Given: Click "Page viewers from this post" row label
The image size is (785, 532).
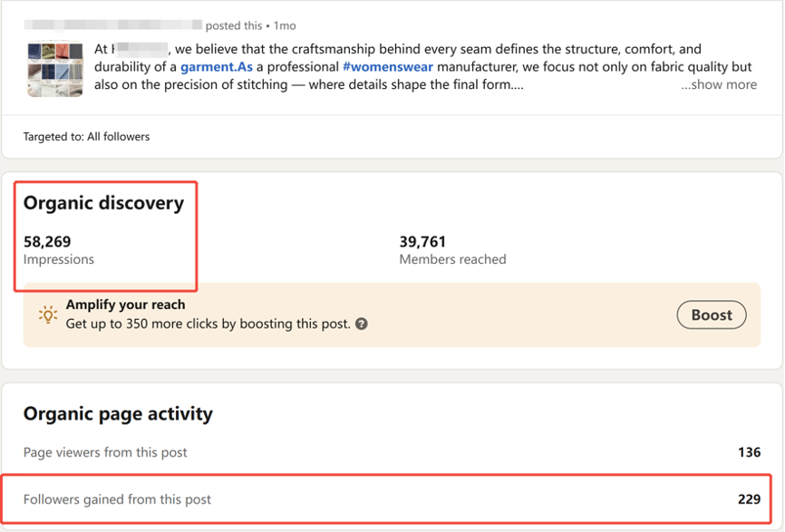Looking at the screenshot, I should coord(105,452).
